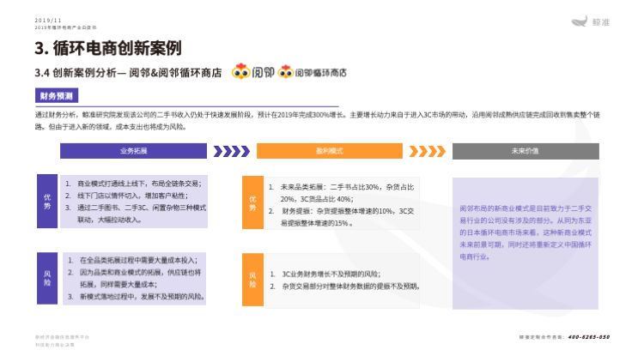The image size is (644, 362).
Task: Click the purple 风险 label box
Action: (47, 278)
